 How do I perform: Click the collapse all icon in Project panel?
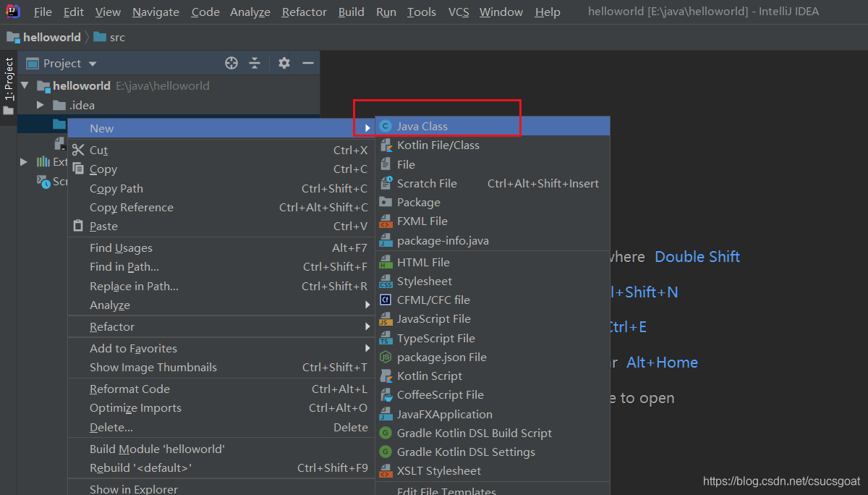(x=255, y=63)
